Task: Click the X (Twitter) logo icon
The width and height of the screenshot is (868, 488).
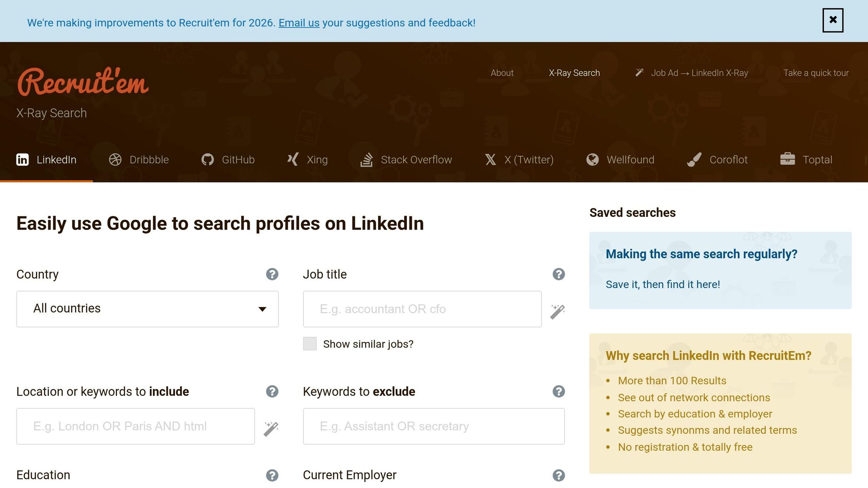Action: tap(490, 160)
